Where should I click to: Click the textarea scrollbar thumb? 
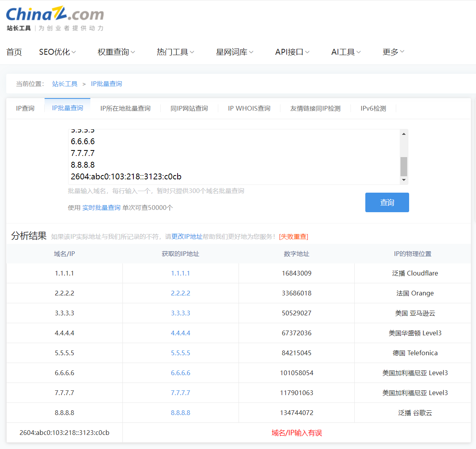tap(404, 166)
